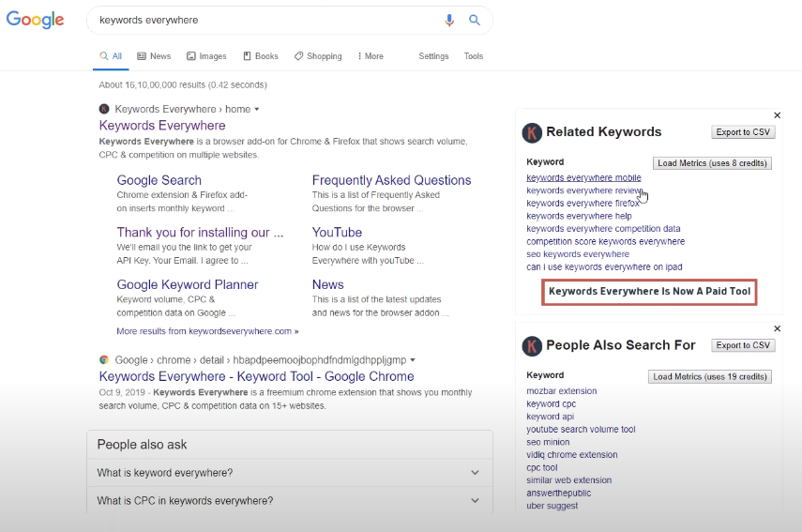802x532 pixels.
Task: Select keyword 'competition score keywords everywhere'
Action: click(606, 241)
